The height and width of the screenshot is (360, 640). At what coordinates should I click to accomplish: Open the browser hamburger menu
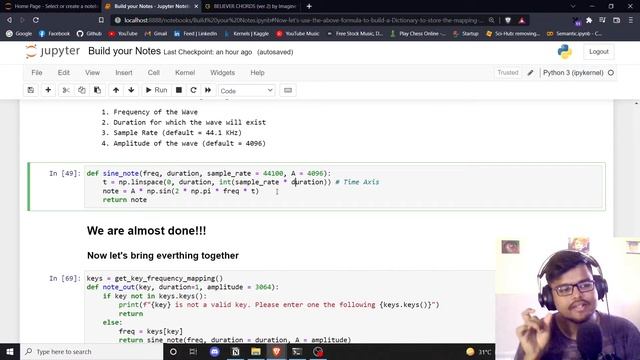(x=631, y=20)
